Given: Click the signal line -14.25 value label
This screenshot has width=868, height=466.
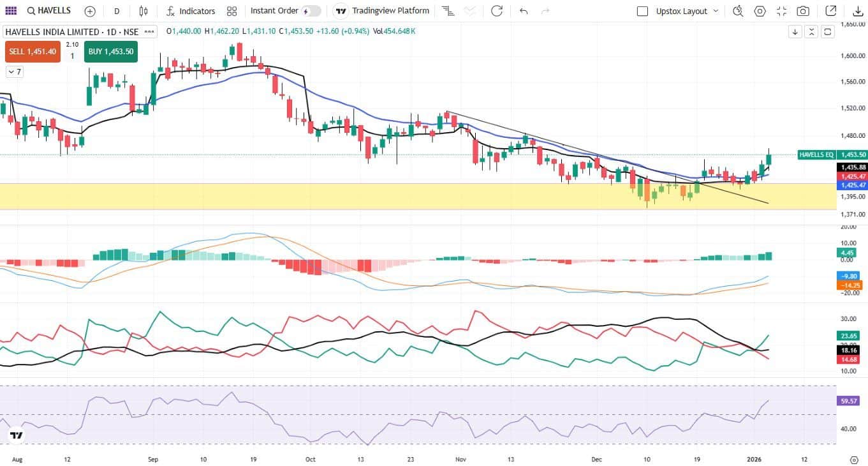Looking at the screenshot, I should [850, 285].
